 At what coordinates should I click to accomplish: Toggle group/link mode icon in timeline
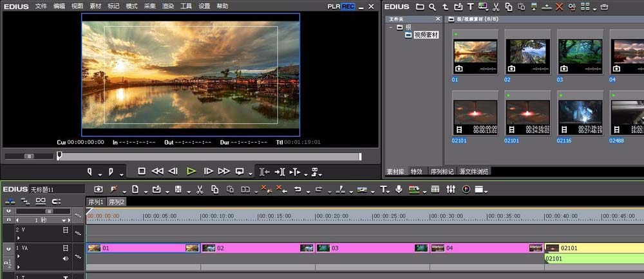point(40,201)
